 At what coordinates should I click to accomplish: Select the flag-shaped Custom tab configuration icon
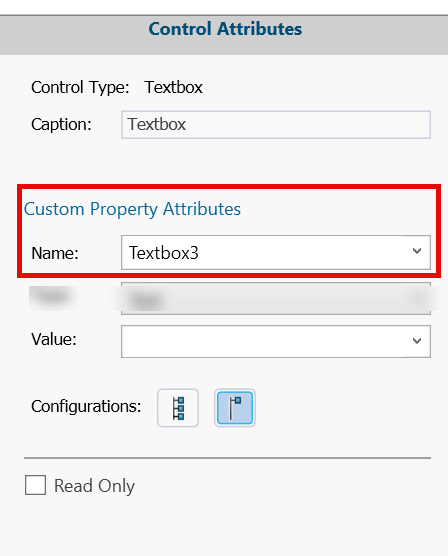click(235, 408)
